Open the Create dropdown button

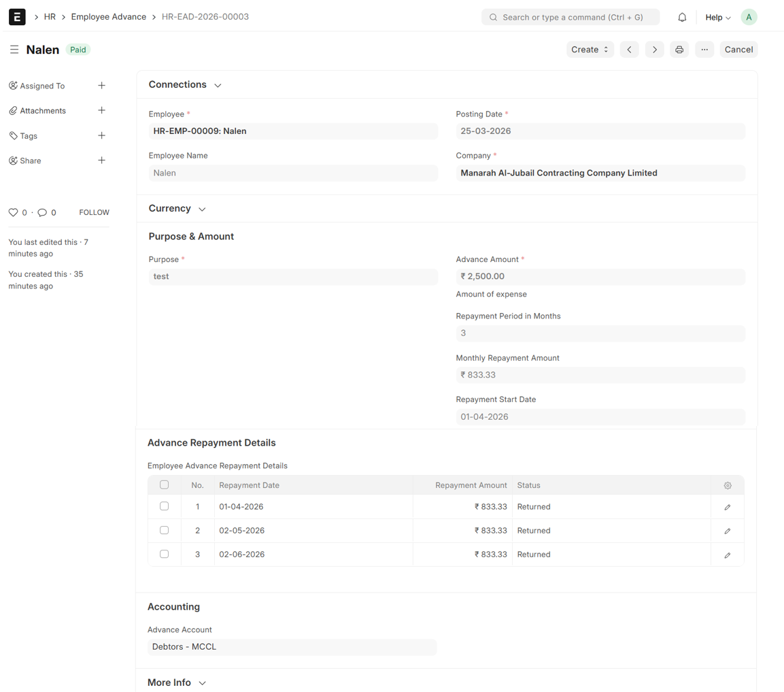pyautogui.click(x=590, y=50)
